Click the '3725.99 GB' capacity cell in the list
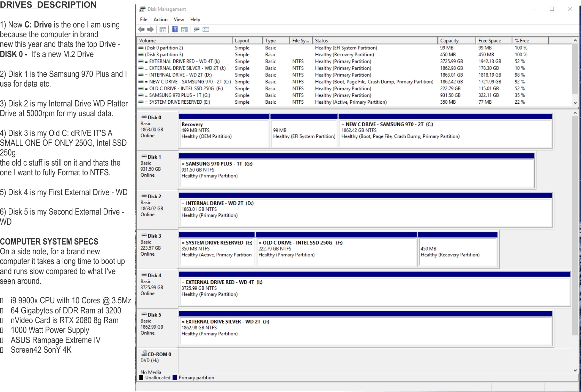Viewport: 581px width, 392px height. [x=452, y=62]
